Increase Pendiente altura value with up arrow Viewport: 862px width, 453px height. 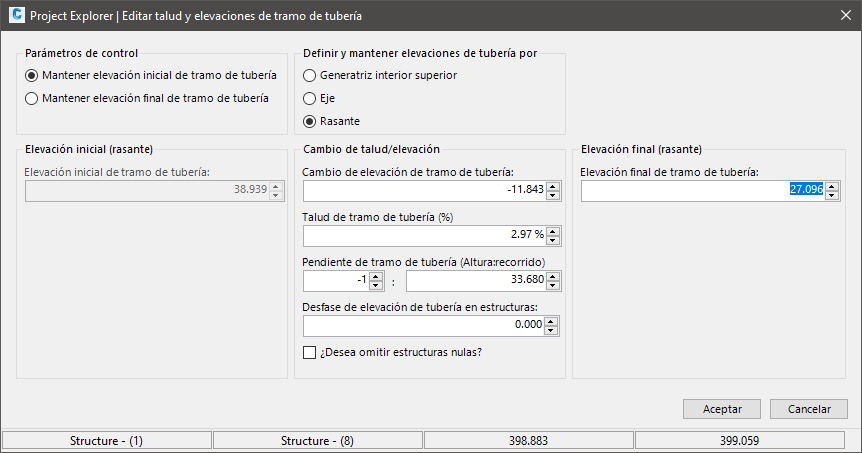(377, 276)
